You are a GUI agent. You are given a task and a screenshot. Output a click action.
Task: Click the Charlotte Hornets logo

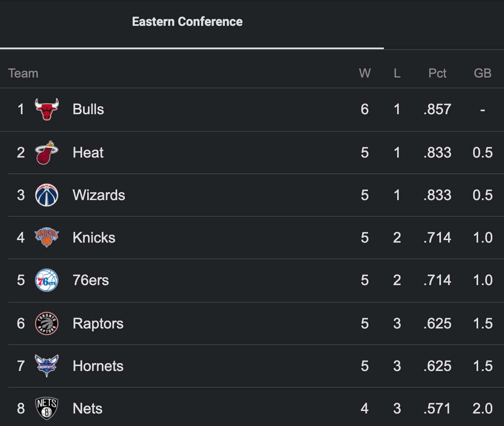[x=47, y=366]
